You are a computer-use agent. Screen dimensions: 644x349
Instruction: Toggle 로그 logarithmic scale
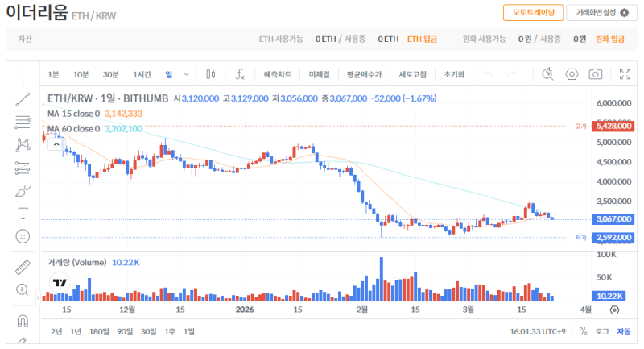point(602,332)
